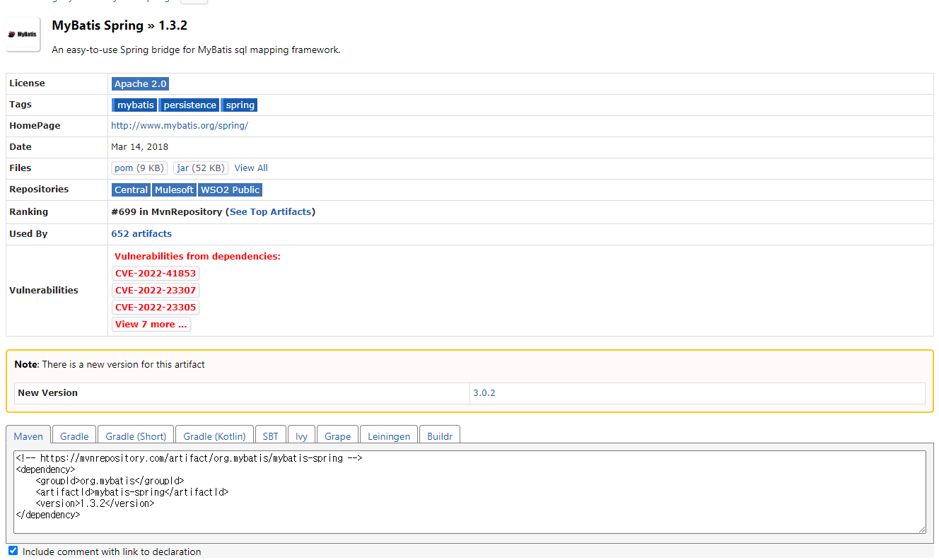939x560 pixels.
Task: Select the spring tag
Action: click(240, 105)
